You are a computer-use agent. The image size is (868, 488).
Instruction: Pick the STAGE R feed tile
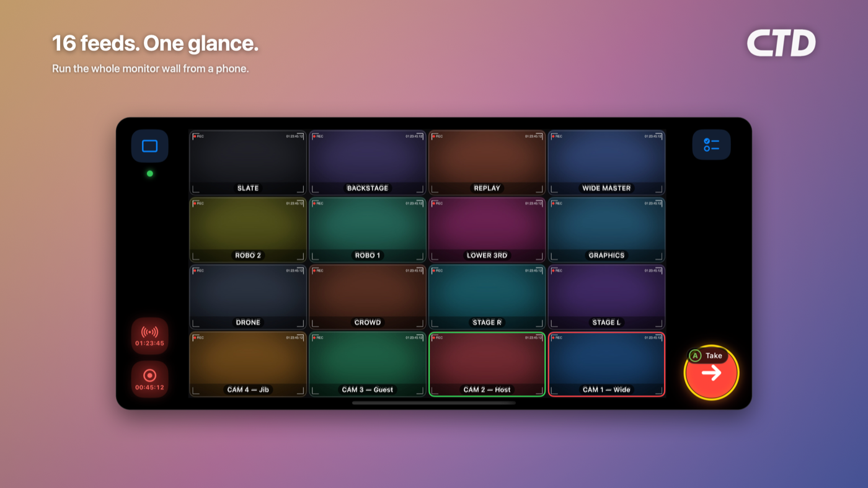(x=487, y=297)
